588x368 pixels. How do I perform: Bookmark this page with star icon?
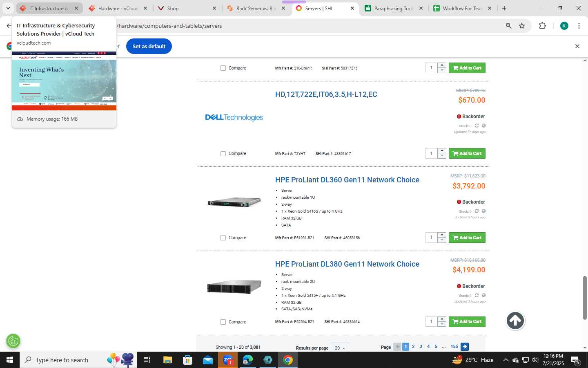coord(522,26)
